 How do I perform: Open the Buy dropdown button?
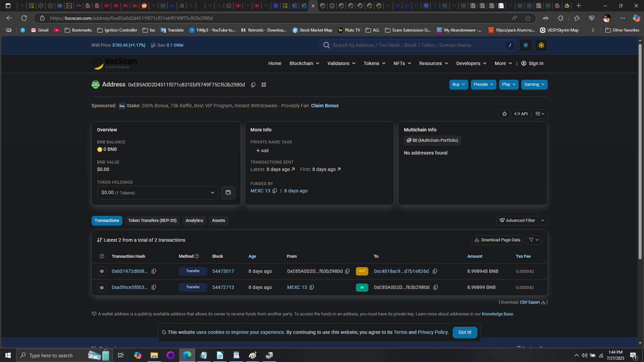(458, 84)
